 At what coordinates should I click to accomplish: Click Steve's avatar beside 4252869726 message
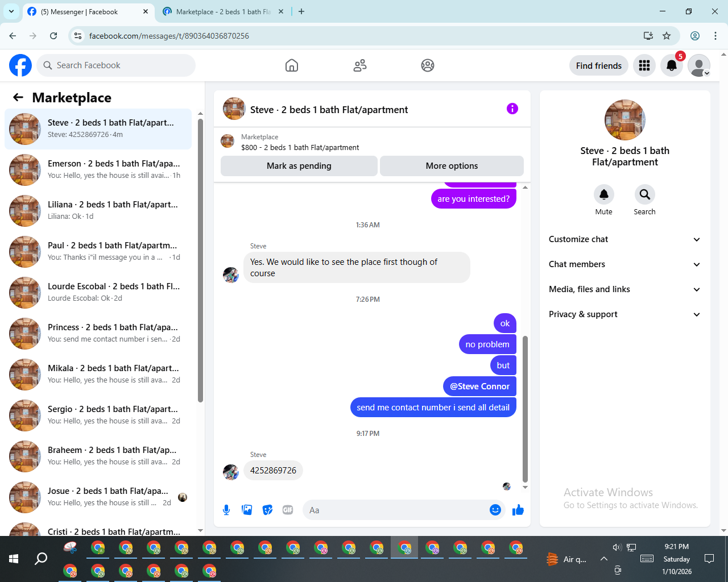[231, 472]
